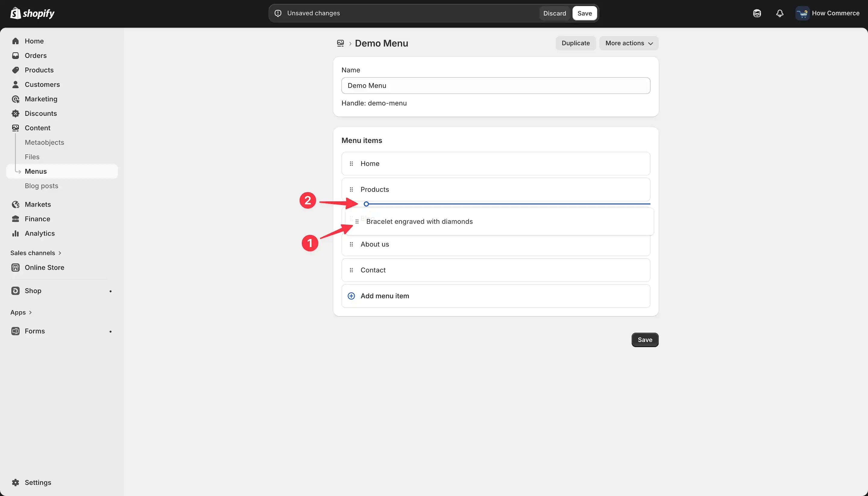This screenshot has width=868, height=496.
Task: Open Markets section
Action: coord(38,204)
